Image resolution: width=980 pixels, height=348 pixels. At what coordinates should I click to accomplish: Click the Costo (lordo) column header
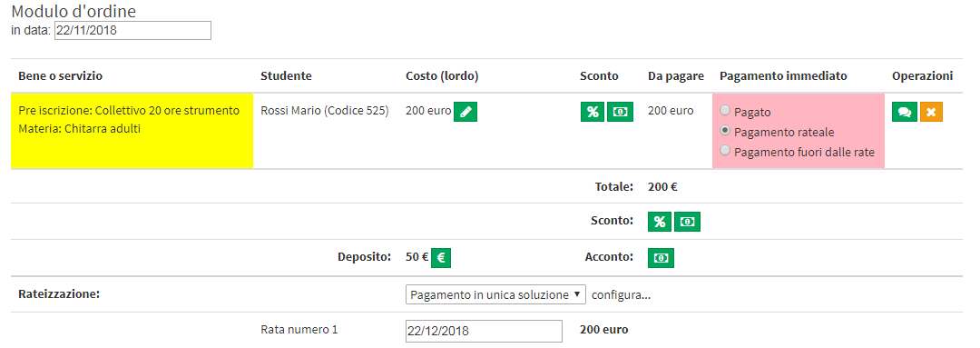point(442,76)
